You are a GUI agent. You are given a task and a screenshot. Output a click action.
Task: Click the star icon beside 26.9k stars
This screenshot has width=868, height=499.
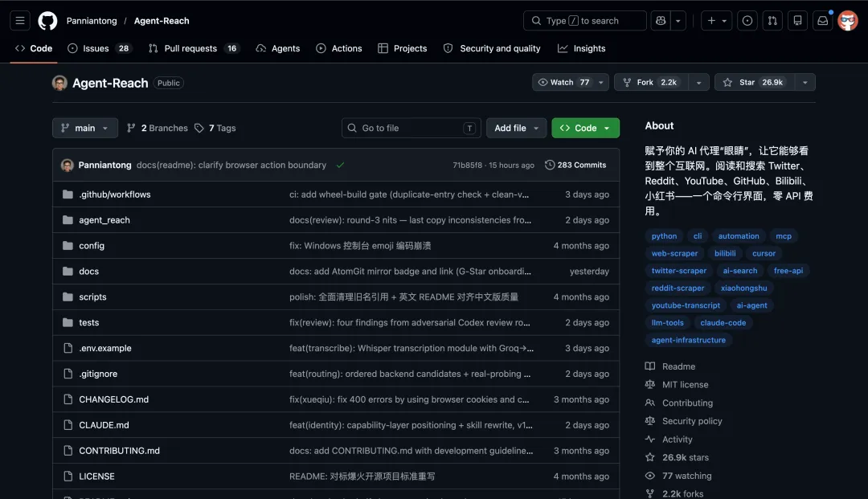(650, 457)
